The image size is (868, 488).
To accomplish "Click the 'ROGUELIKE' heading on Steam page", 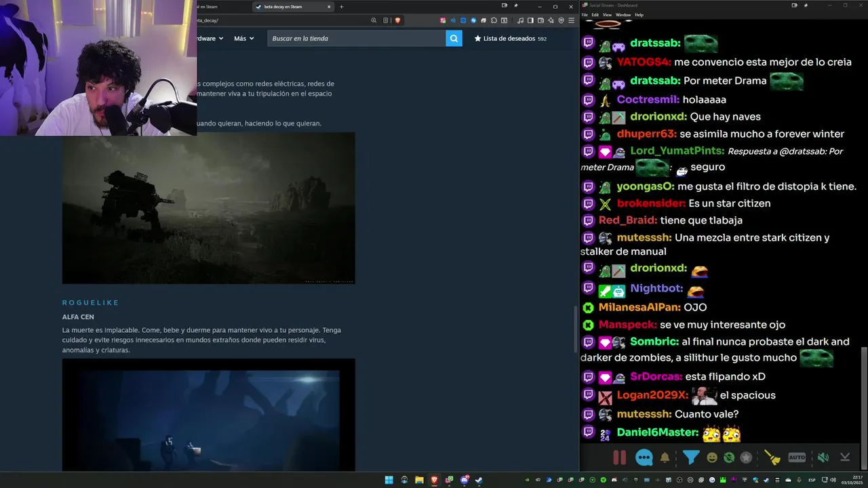I will 91,303.
